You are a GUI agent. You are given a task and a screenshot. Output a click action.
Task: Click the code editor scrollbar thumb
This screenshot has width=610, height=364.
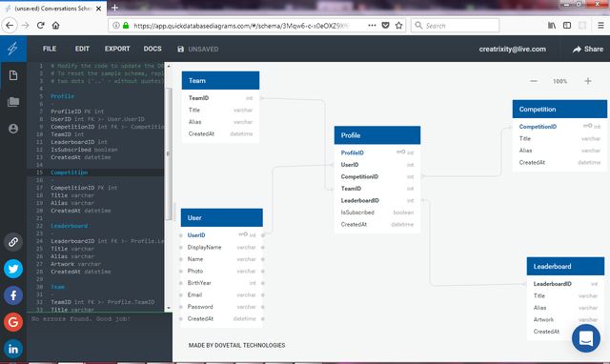(169, 154)
